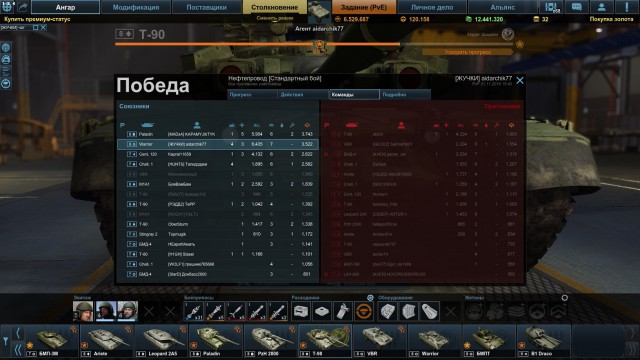640x360 pixels.
Task: Select the second ammunition shell slot
Action: coord(215,311)
